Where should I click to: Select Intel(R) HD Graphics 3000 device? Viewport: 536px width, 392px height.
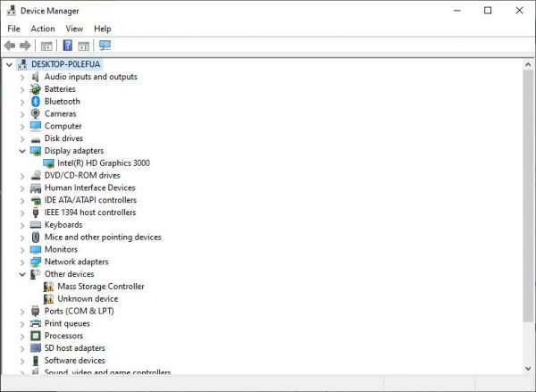point(104,163)
